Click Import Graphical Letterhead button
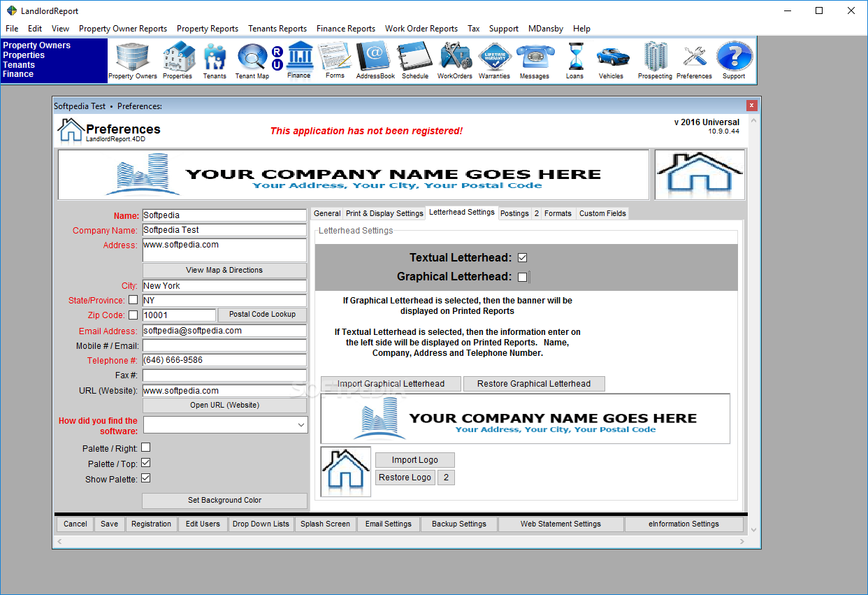 coord(391,384)
